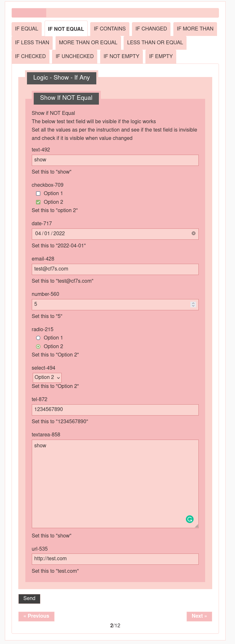Open the IF CONTAINS tab
Screen dimensions: 235x644
[x=110, y=29]
